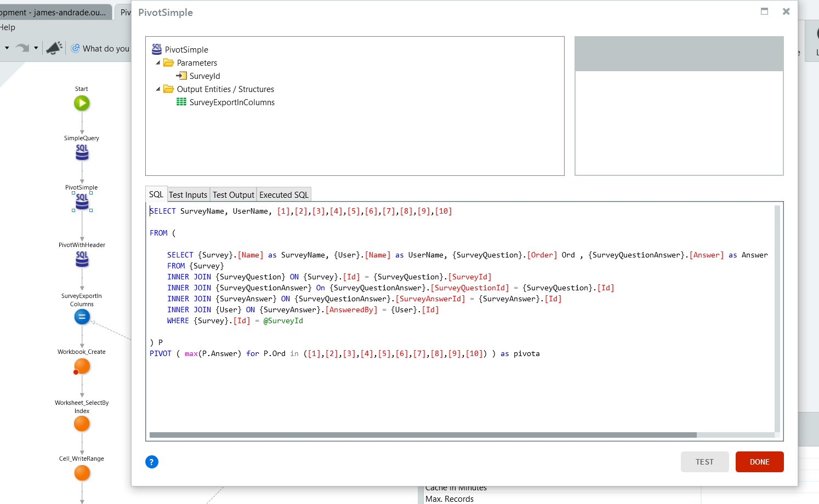The height and width of the screenshot is (504, 819).
Task: Select the SimpleQuery SQL node
Action: point(82,152)
